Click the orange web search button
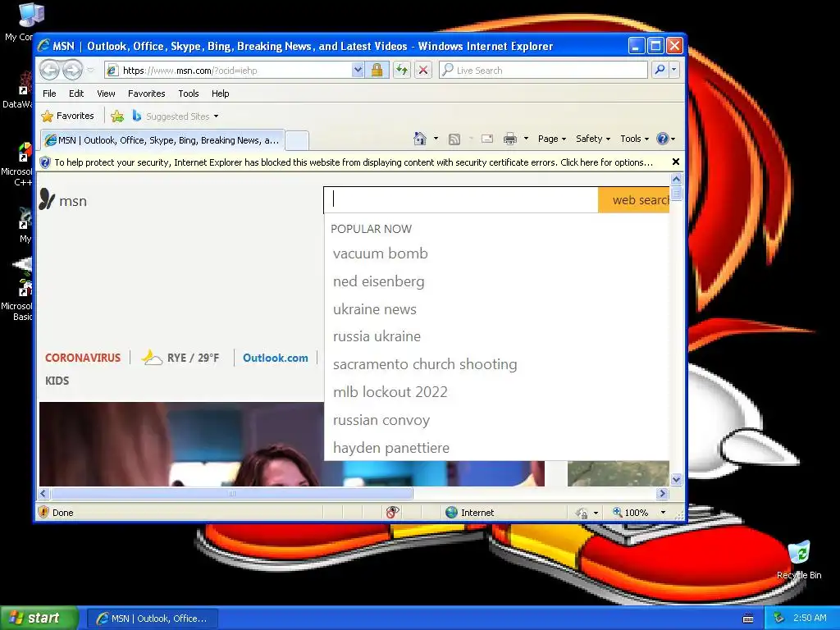 [634, 200]
